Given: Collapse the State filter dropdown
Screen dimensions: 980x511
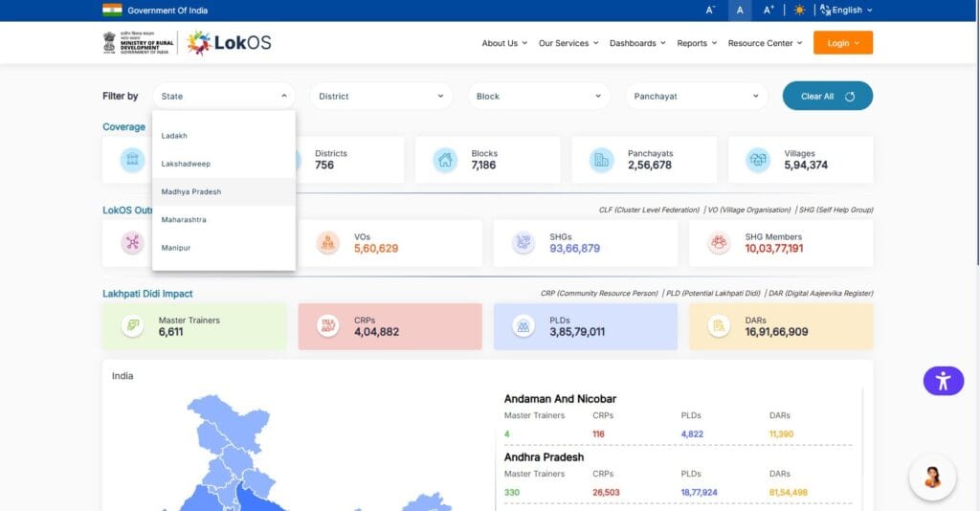Looking at the screenshot, I should 224,97.
